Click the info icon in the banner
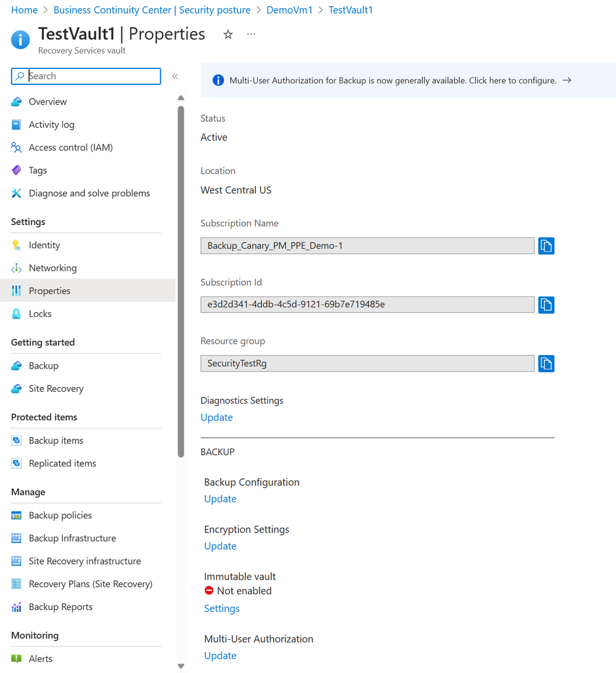Viewport: 616px width, 673px height. (x=218, y=80)
